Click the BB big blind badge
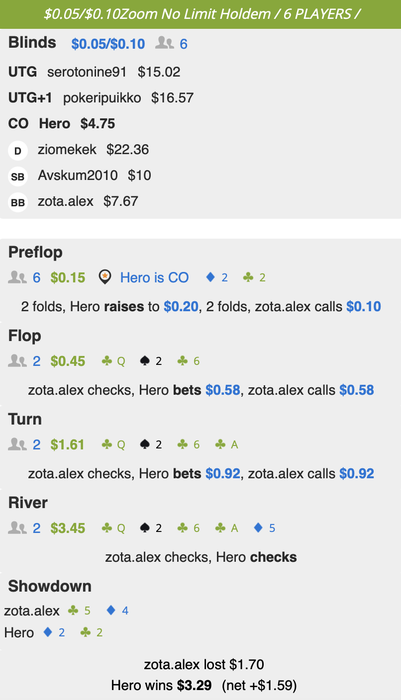401x700 pixels. [x=18, y=203]
